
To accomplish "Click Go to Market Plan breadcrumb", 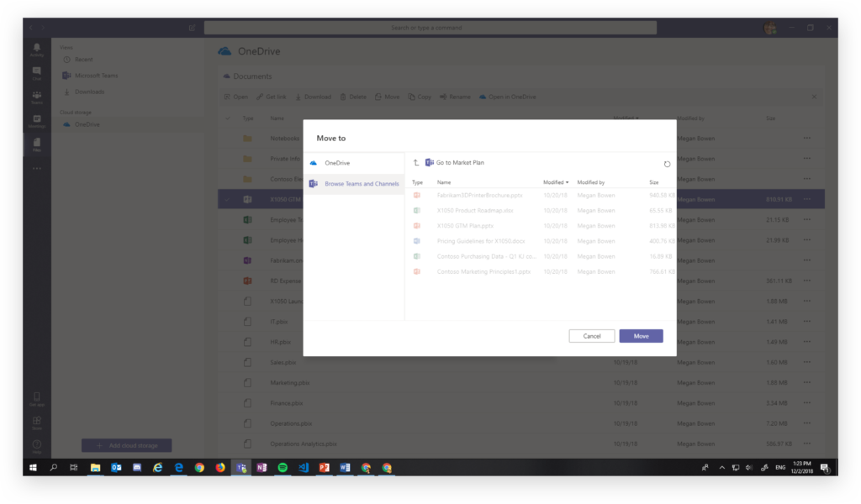I will tap(460, 162).
